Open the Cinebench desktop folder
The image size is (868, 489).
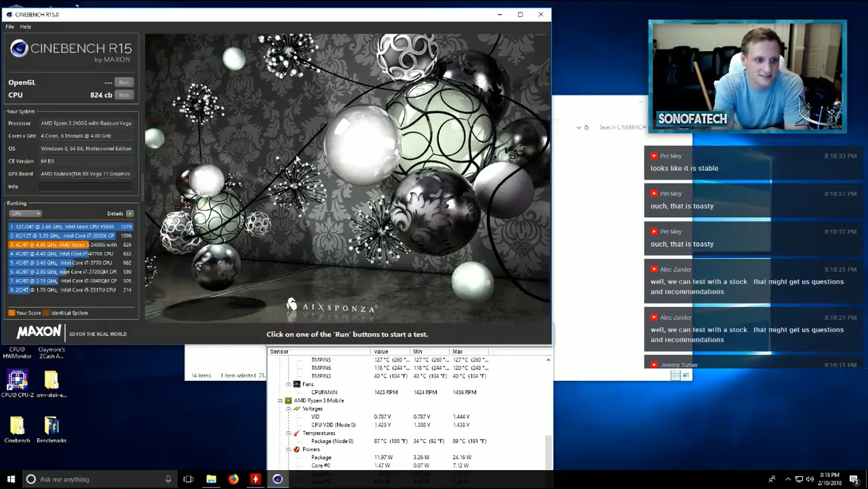pos(17,430)
